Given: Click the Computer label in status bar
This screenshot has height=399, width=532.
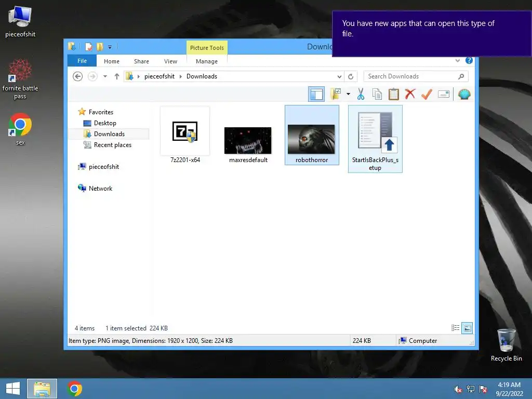Looking at the screenshot, I should (423, 341).
